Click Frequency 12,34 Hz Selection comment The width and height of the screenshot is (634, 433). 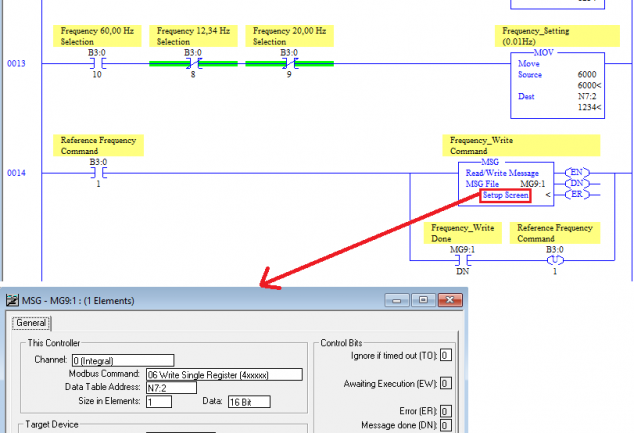point(193,36)
